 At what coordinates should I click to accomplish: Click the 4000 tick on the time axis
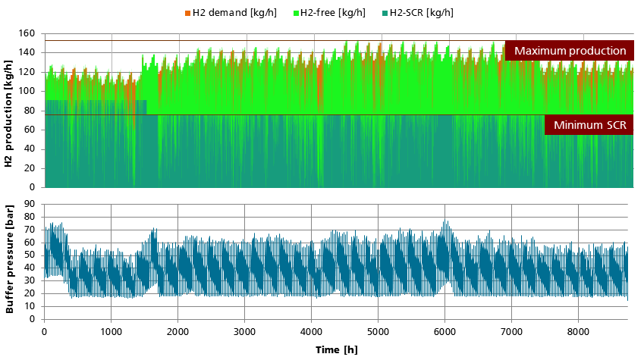coord(311,331)
